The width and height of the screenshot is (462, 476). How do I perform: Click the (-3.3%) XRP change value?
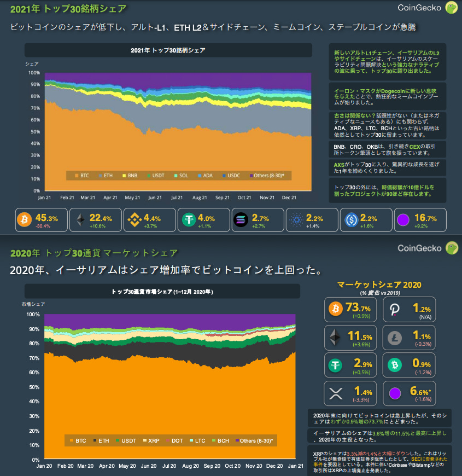pos(361,400)
